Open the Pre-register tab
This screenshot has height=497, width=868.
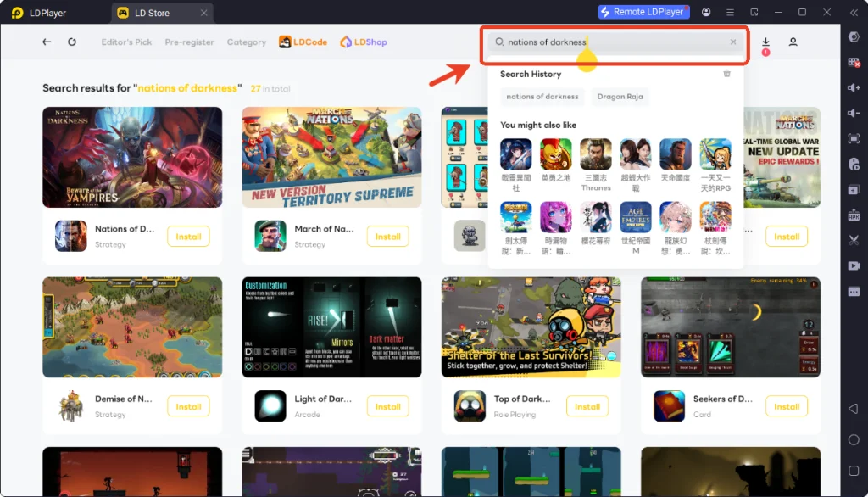pyautogui.click(x=189, y=42)
